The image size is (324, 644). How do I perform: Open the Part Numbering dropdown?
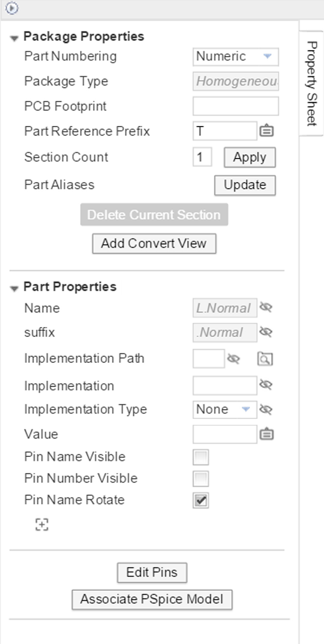[x=235, y=57]
